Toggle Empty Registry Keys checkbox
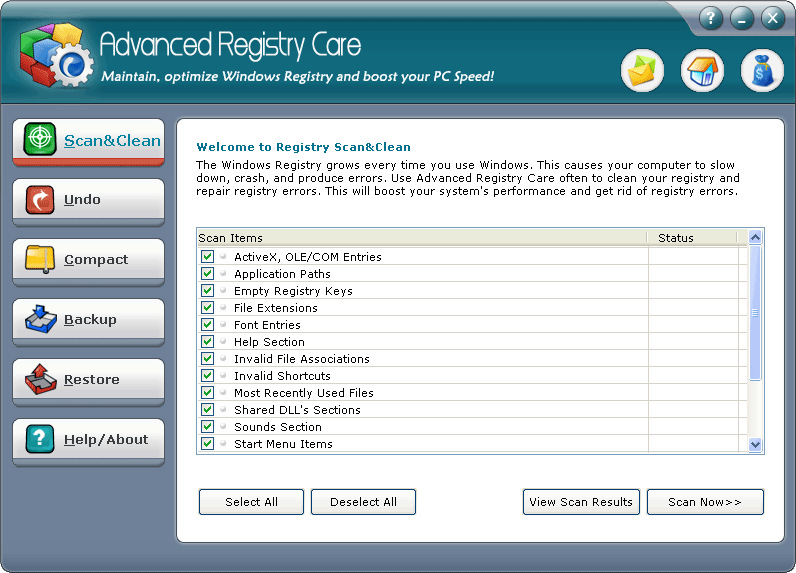Viewport: 796px width, 573px height. point(207,290)
